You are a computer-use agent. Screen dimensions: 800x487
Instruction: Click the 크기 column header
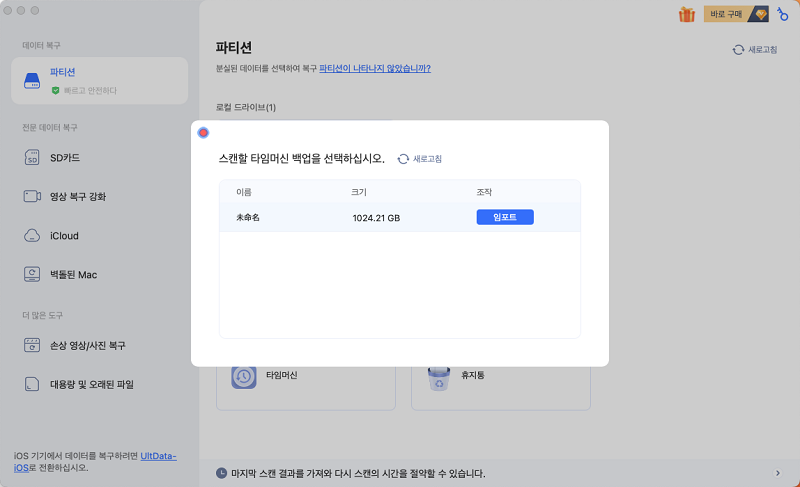[359, 192]
